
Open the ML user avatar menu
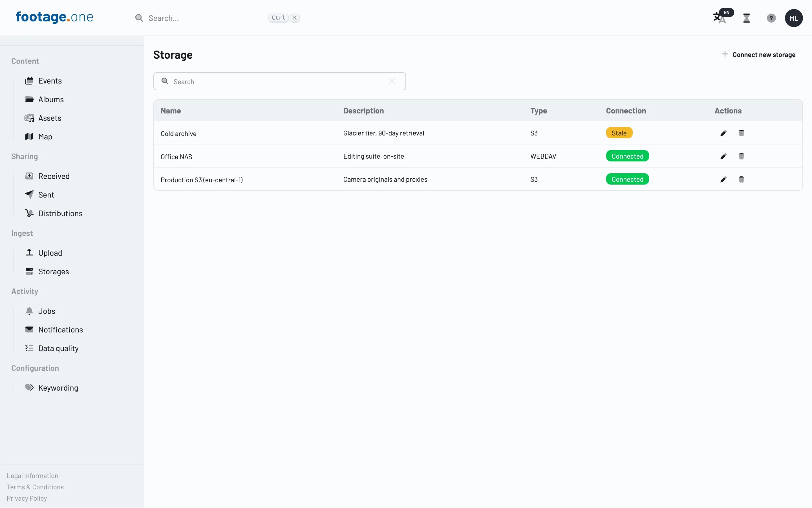[x=794, y=18]
